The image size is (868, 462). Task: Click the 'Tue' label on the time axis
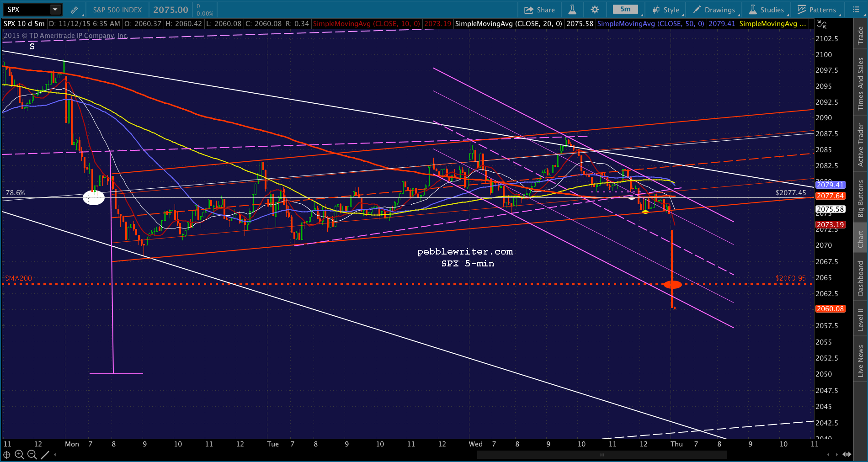click(273, 444)
